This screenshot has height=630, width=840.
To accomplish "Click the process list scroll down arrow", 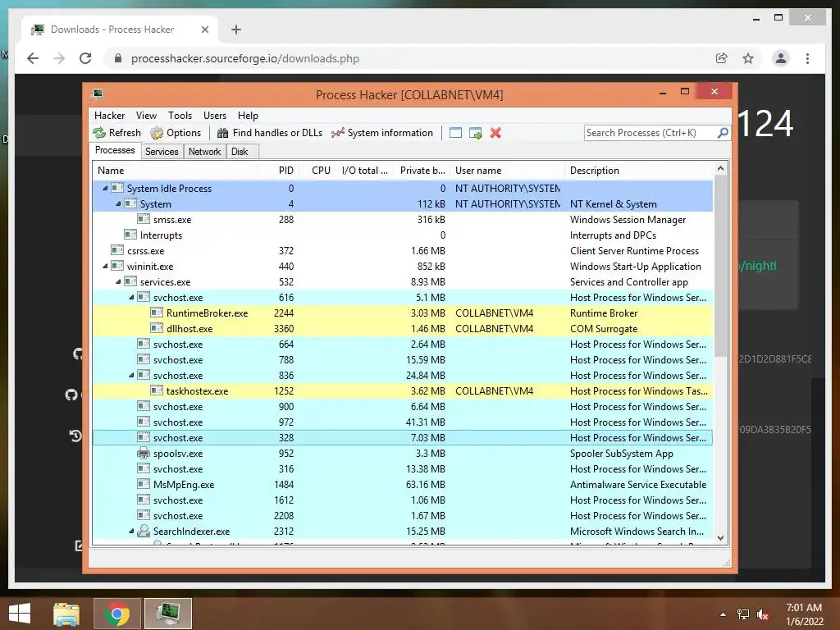I will pyautogui.click(x=720, y=538).
